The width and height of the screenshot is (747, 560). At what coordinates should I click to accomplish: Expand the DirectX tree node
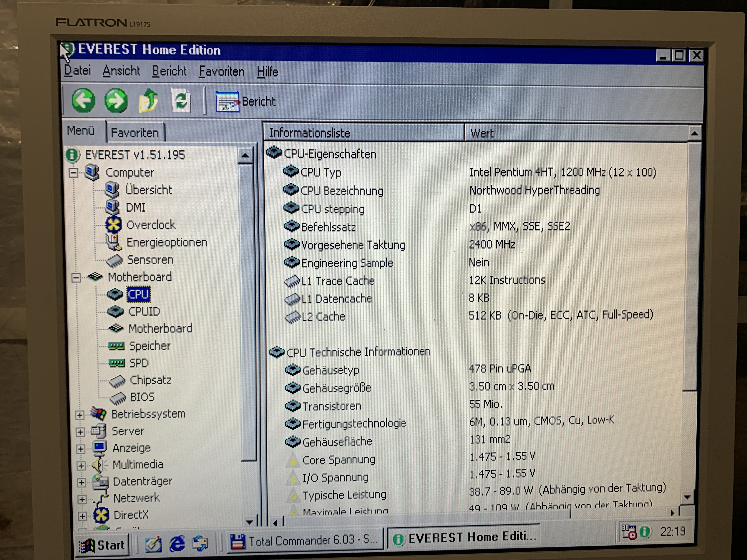(x=82, y=516)
